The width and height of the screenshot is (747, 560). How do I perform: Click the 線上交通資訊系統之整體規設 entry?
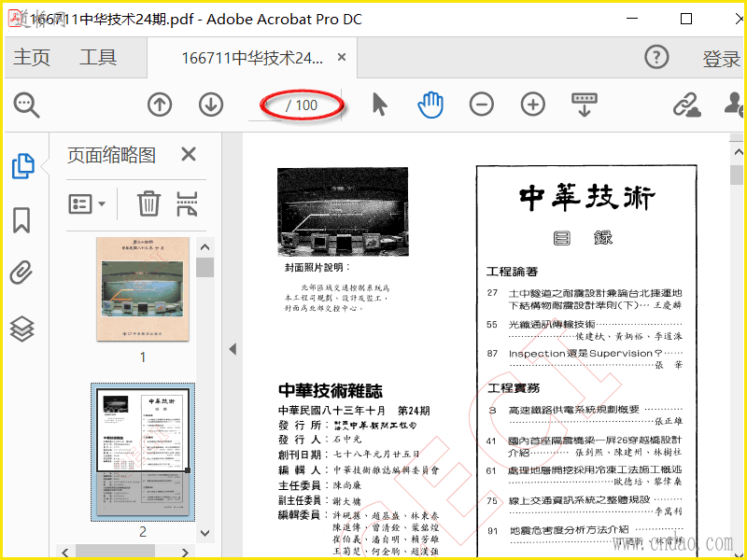(579, 500)
